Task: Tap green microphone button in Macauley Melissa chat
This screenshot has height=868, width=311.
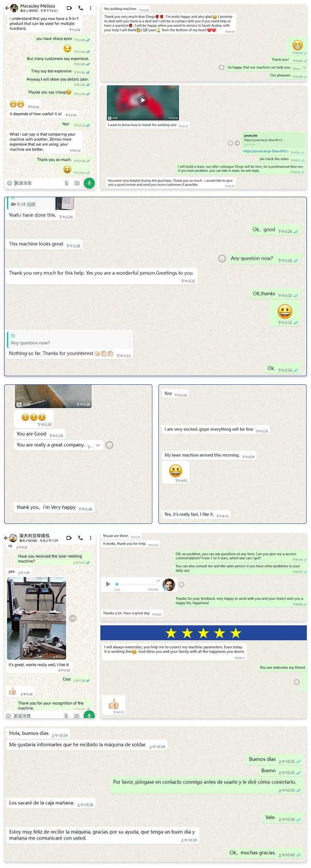Action: (89, 183)
